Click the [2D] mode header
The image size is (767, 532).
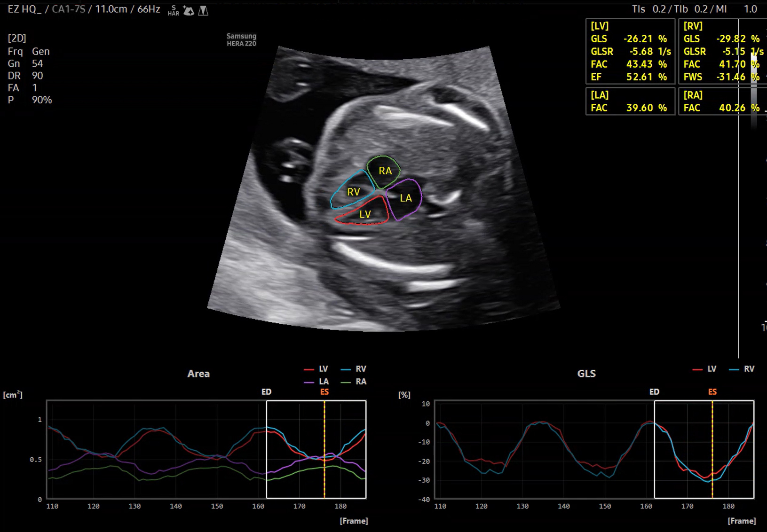[17, 38]
